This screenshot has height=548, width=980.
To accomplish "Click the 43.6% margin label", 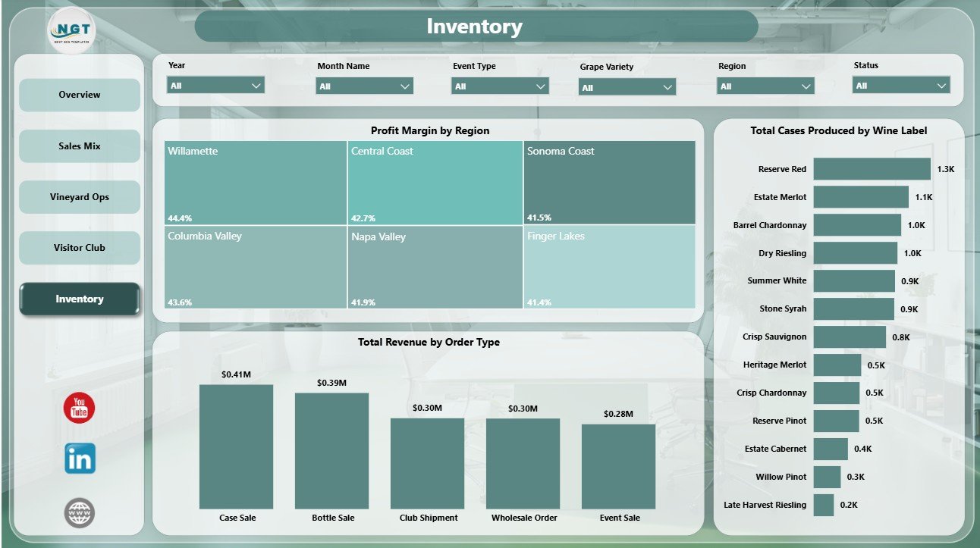I will [180, 302].
